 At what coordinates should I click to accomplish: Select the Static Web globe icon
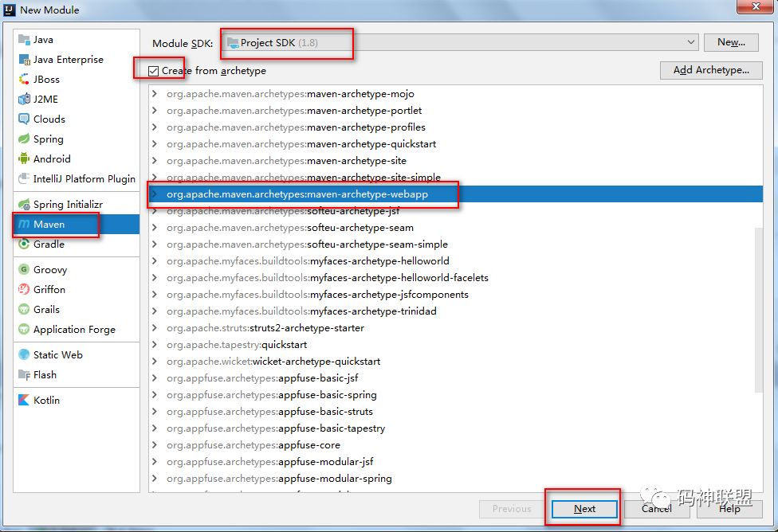coord(24,354)
